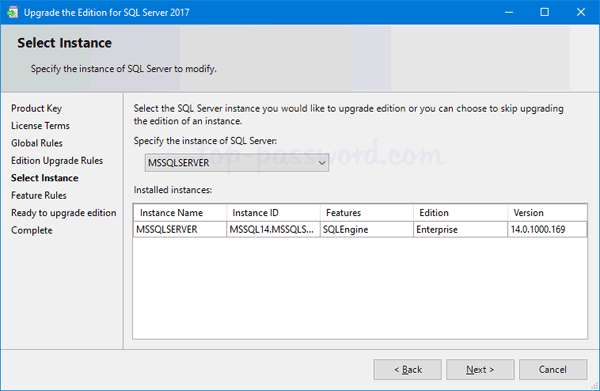Sort by the Edition column header

(460, 212)
